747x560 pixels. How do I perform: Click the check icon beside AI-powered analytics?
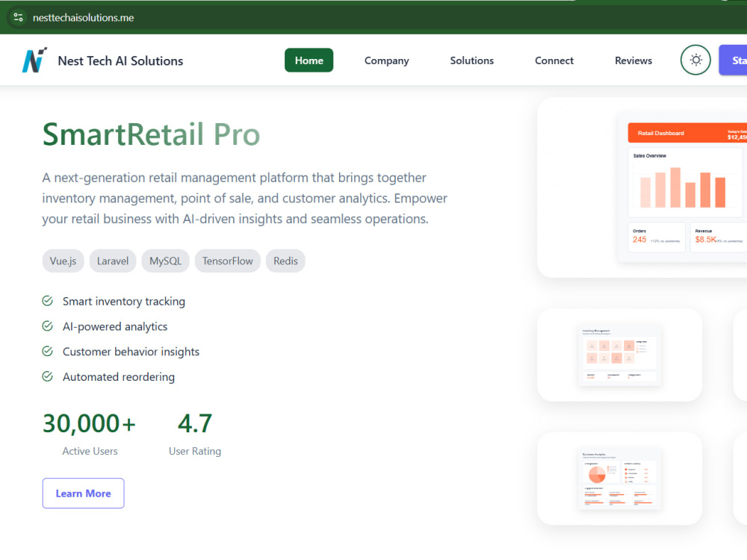(x=47, y=326)
